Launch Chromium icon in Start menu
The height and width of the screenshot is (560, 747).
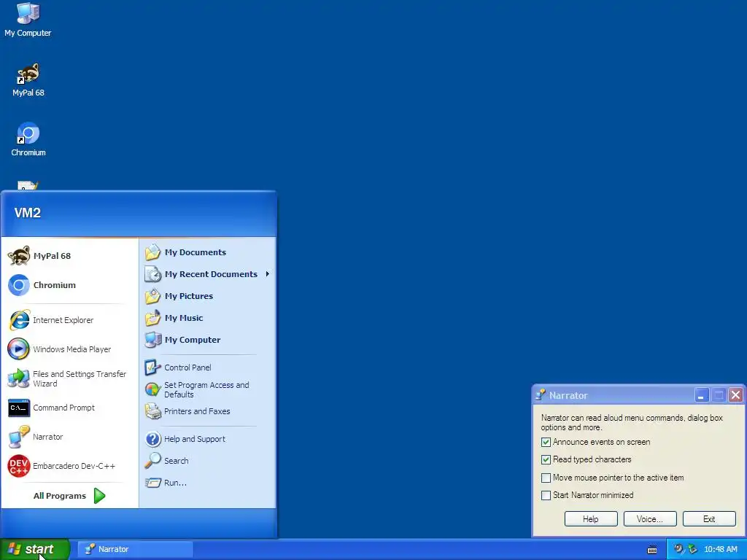pyautogui.click(x=19, y=285)
